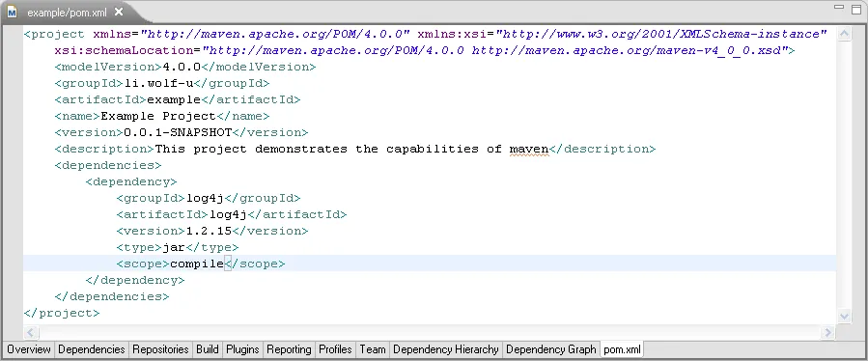
Task: Click the vertical scrollbar up arrow
Action: 844,35
